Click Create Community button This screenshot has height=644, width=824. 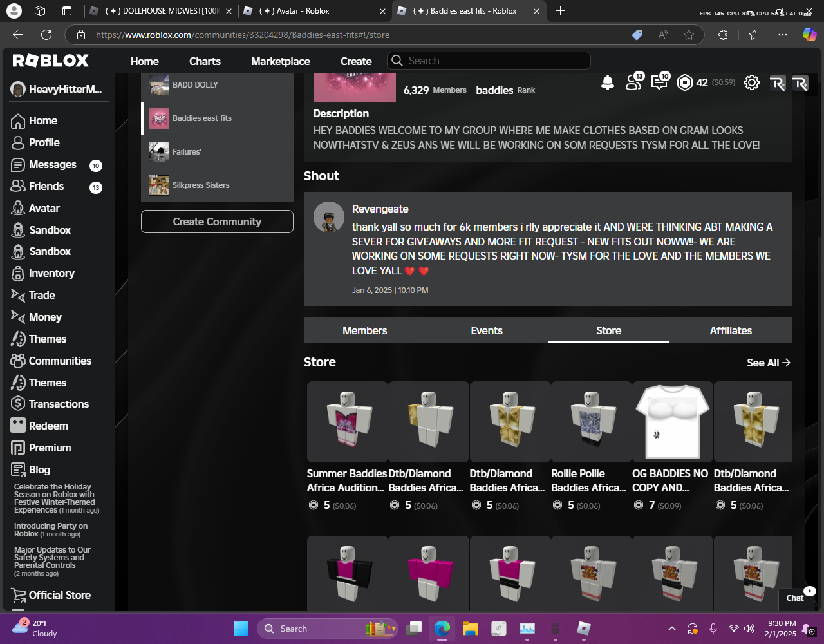coord(217,222)
